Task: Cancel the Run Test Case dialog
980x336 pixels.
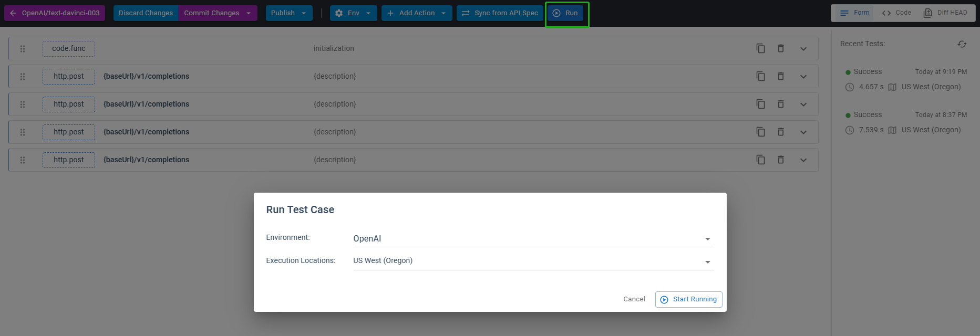Action: coord(634,299)
